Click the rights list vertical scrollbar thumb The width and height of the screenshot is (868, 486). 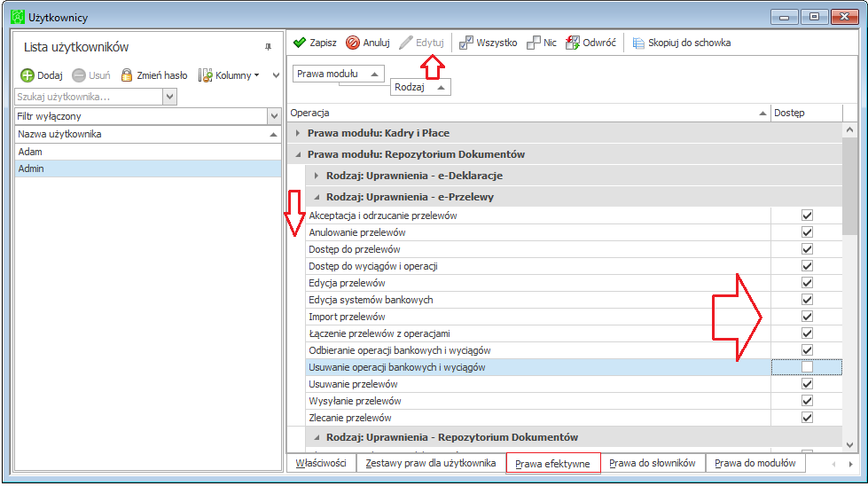pos(849,186)
